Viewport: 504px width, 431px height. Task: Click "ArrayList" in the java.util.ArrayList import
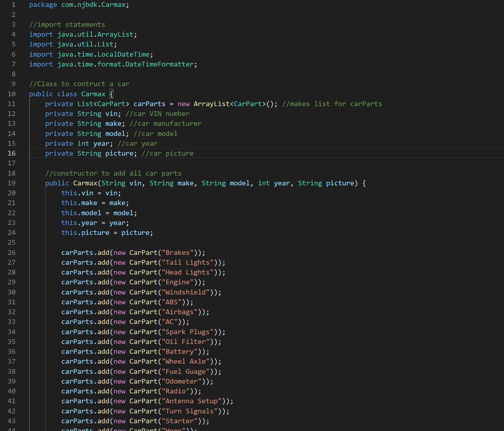click(x=115, y=34)
